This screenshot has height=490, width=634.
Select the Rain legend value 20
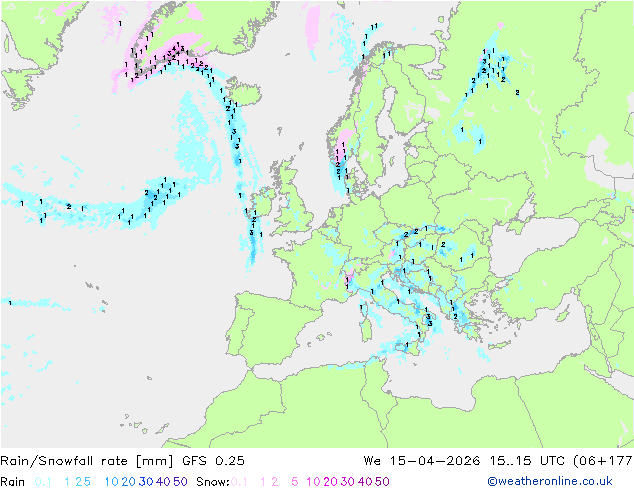pos(128,482)
